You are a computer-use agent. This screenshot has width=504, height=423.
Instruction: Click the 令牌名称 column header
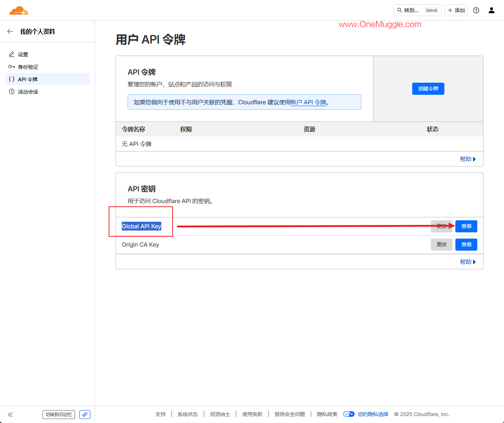pyautogui.click(x=133, y=129)
